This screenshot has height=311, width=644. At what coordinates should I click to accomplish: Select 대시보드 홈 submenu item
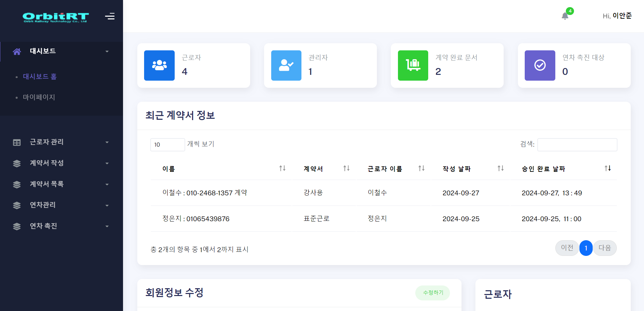40,77
